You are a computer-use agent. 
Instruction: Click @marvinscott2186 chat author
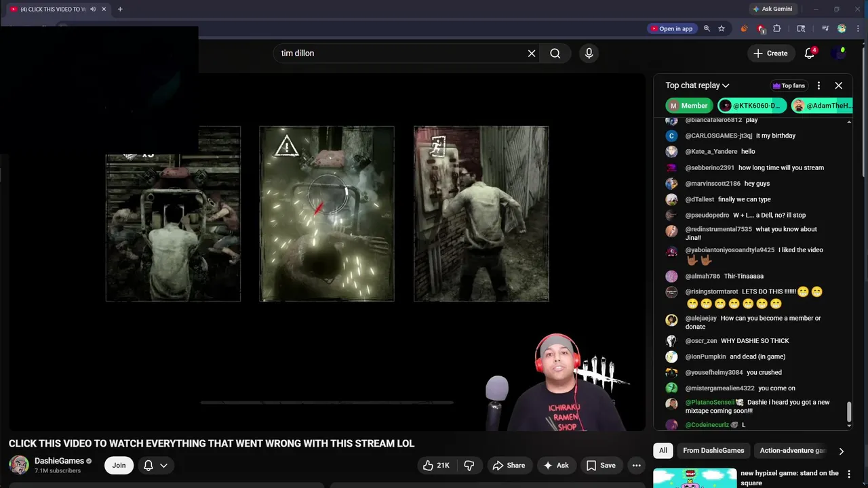713,184
